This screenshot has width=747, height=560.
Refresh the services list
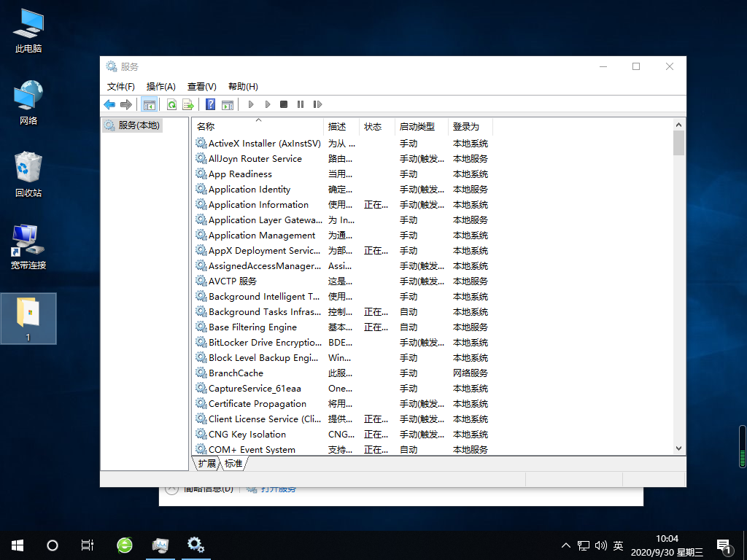(x=171, y=104)
